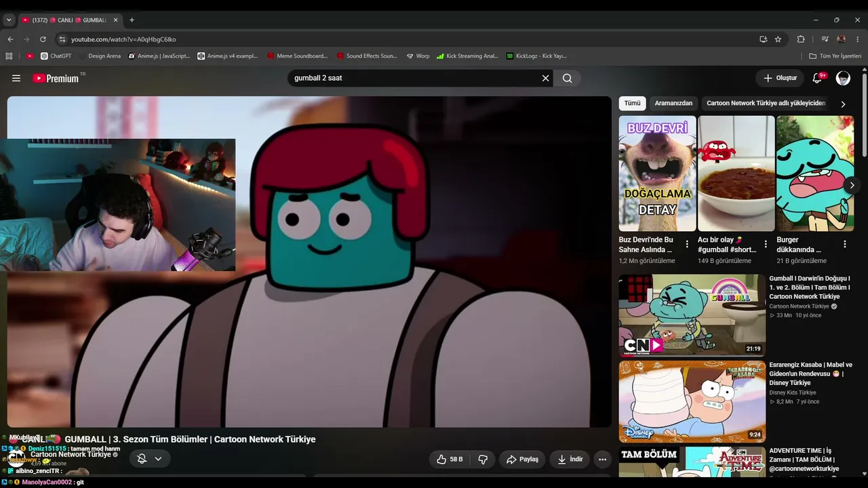Like the video with 58 B likes

click(450, 459)
